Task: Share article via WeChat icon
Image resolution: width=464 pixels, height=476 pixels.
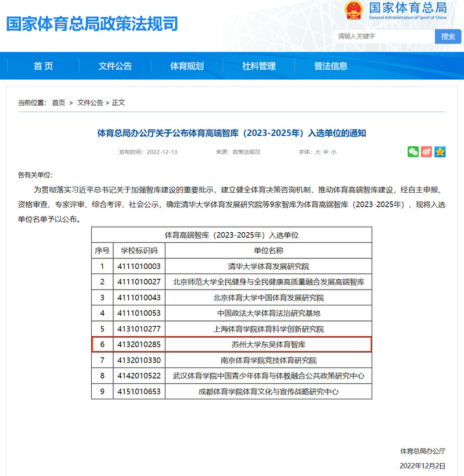Action: pyautogui.click(x=413, y=152)
